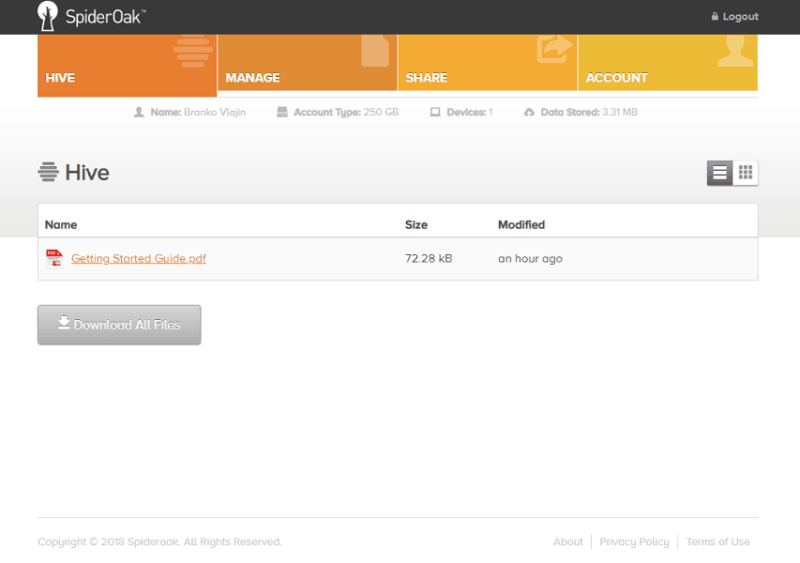The image size is (800, 563).
Task: Open the Terms of Use link
Action: [x=718, y=542]
